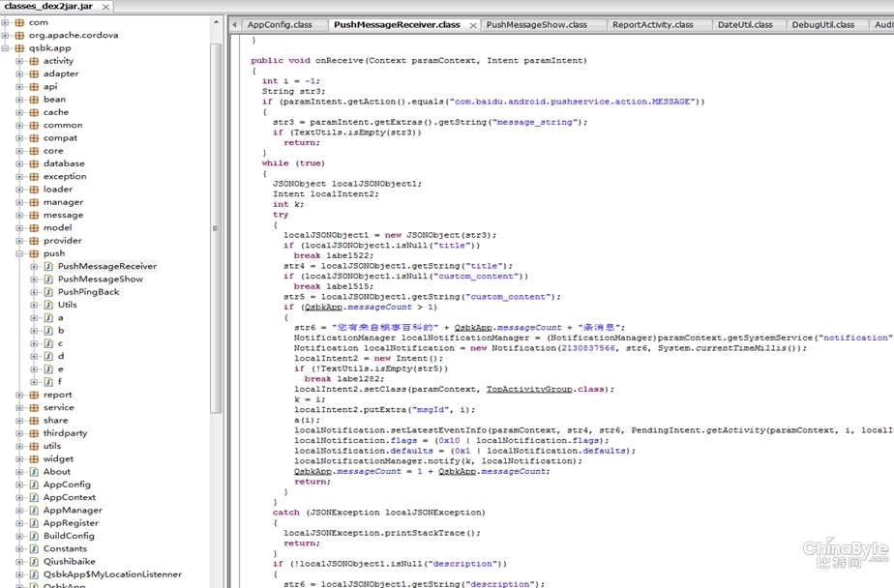Image resolution: width=894 pixels, height=588 pixels.
Task: Click the BuildConfig class file icon
Action: [x=34, y=536]
